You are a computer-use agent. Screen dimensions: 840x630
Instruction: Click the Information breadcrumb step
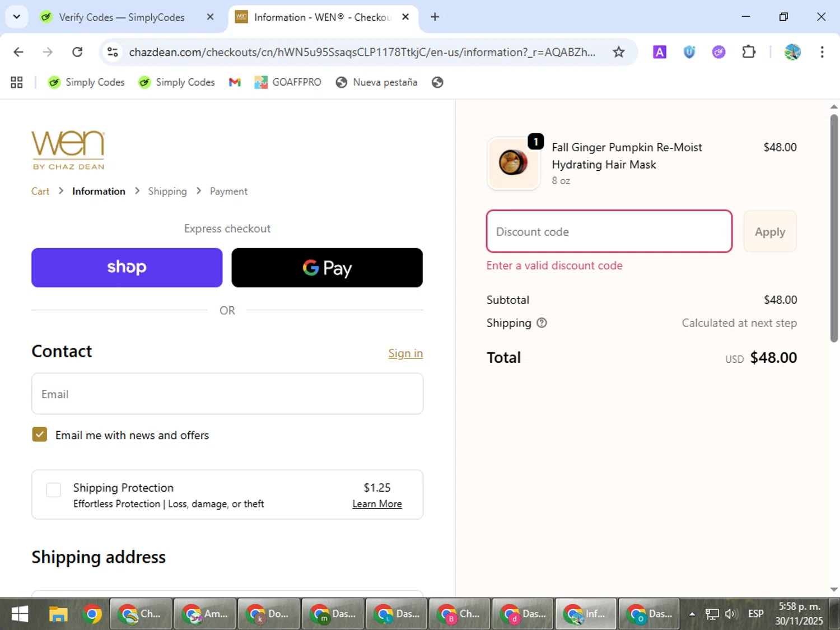pos(99,192)
